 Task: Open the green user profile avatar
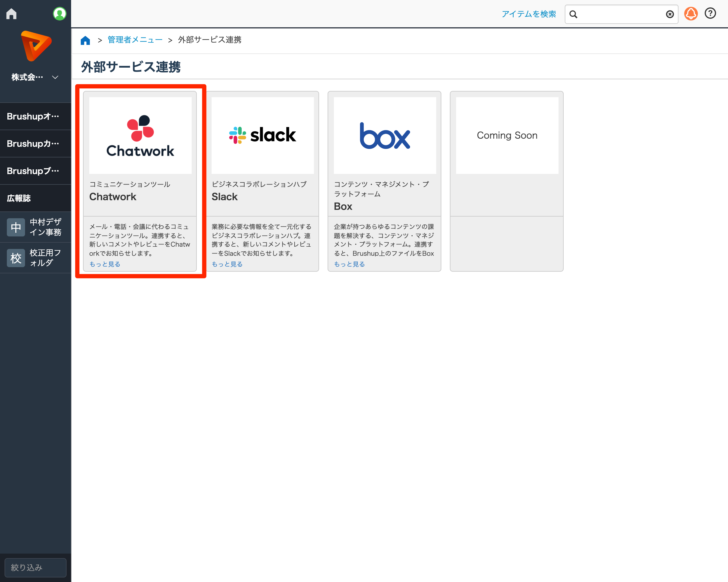pos(59,14)
